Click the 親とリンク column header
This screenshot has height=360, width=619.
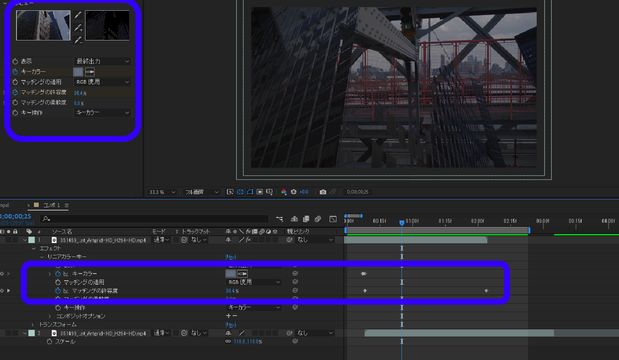(298, 231)
